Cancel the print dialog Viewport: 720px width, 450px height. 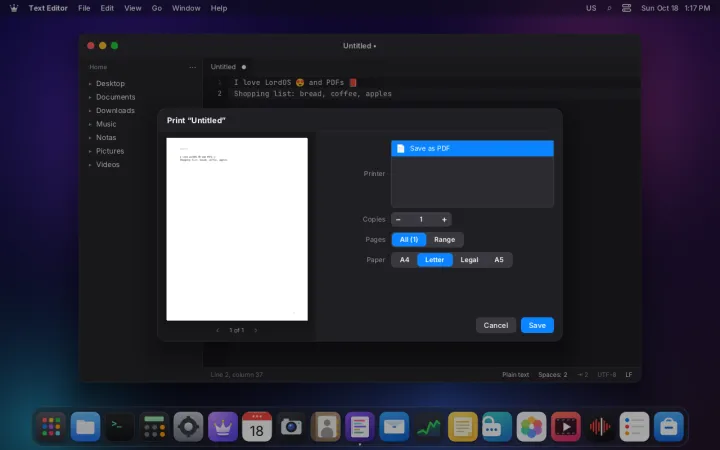click(x=495, y=325)
